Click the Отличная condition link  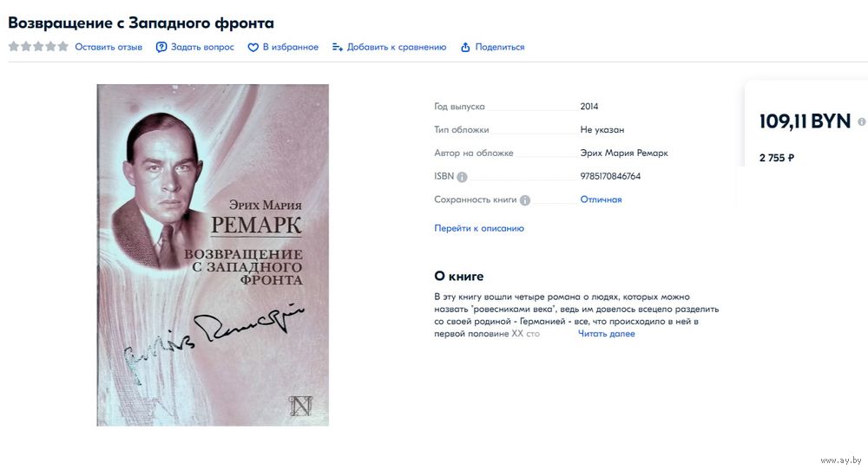pyautogui.click(x=601, y=199)
